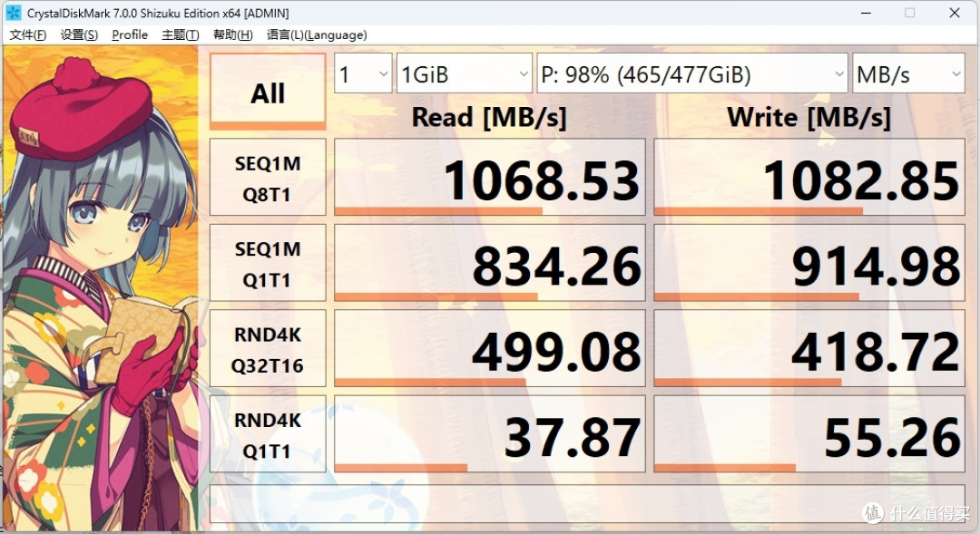The image size is (980, 534).
Task: Open the 文件(F) menu
Action: (27, 35)
